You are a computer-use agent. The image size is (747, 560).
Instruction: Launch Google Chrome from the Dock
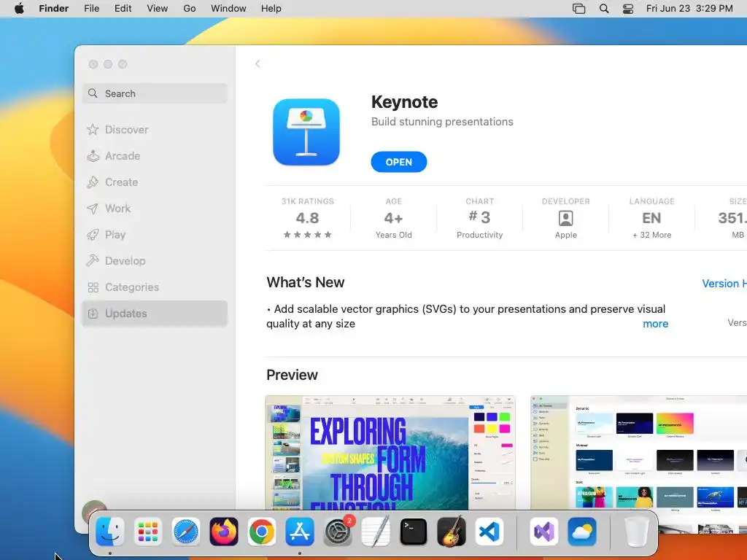pos(262,532)
